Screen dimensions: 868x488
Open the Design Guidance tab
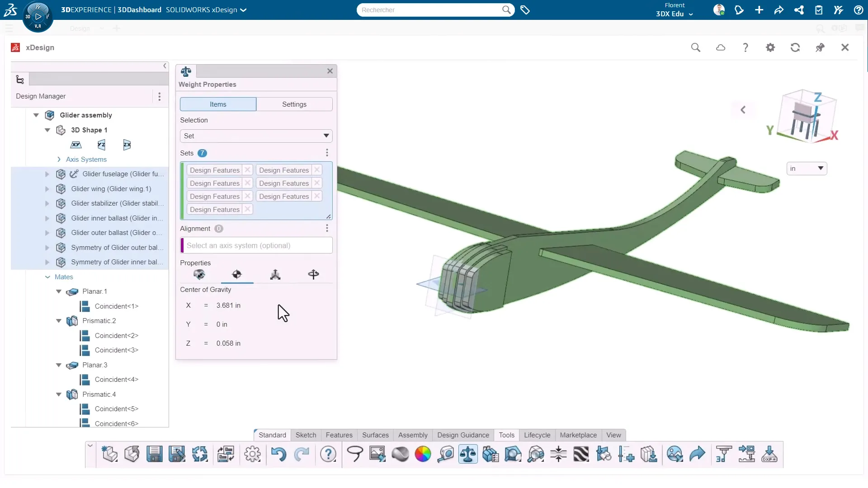tap(463, 435)
